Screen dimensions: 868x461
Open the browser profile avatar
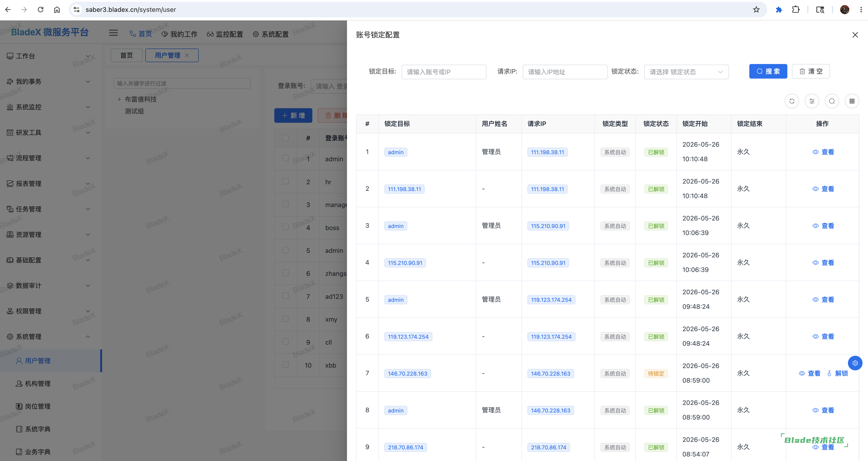(x=844, y=9)
